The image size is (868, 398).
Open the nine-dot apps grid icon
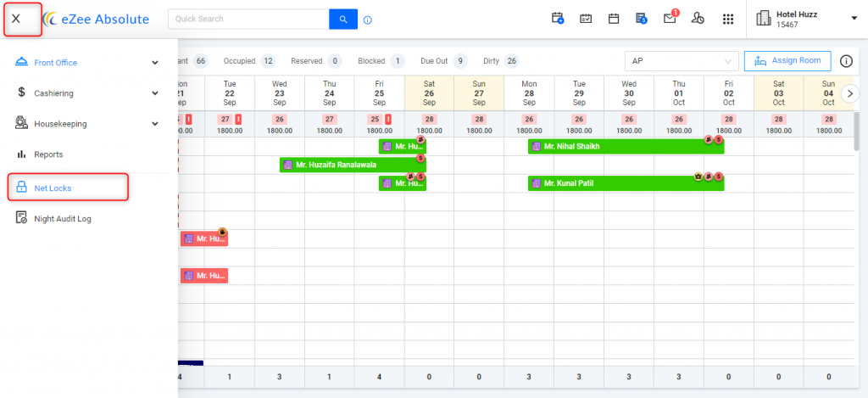[x=728, y=19]
